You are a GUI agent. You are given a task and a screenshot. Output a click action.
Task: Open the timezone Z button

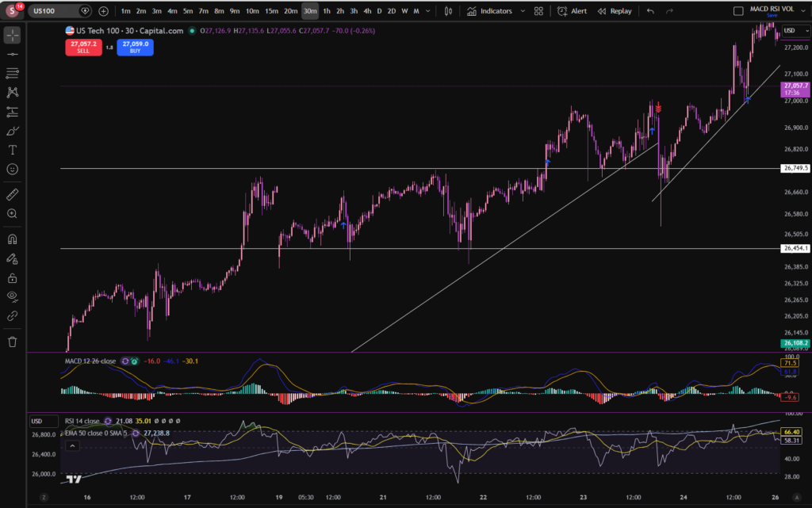click(44, 497)
